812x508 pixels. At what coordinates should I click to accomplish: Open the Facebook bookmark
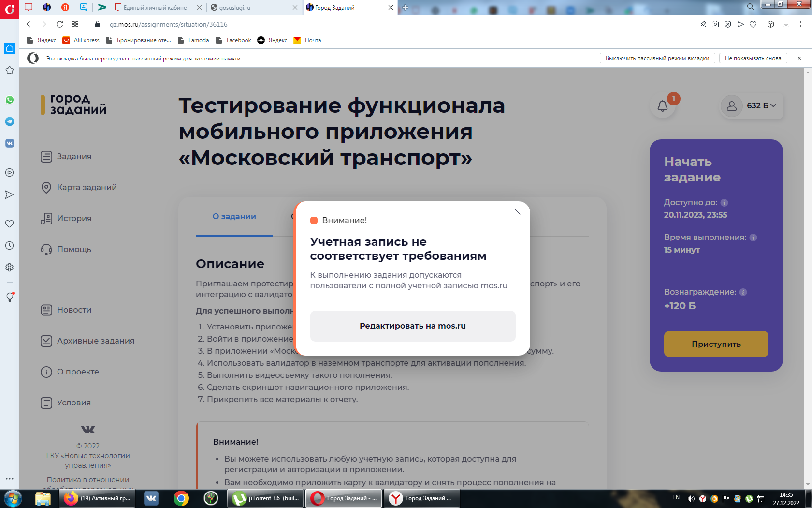tap(233, 40)
